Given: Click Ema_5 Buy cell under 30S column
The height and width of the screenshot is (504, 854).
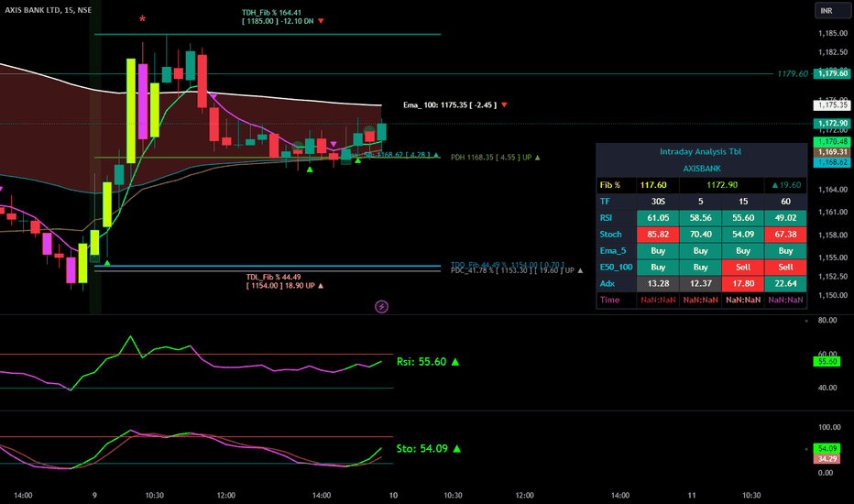Looking at the screenshot, I should pos(658,251).
